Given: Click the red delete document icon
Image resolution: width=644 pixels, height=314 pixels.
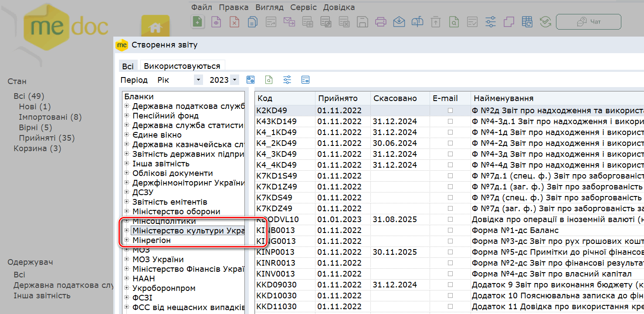Looking at the screenshot, I should point(234,21).
